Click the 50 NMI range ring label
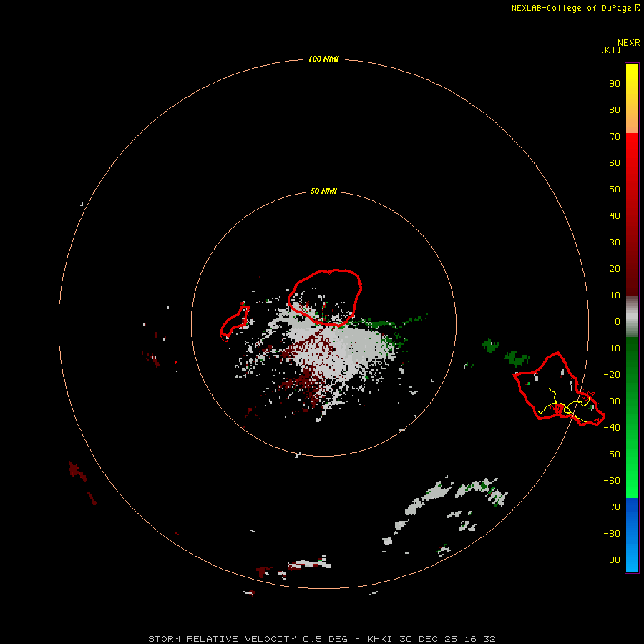The width and height of the screenshot is (644, 644). tap(323, 191)
